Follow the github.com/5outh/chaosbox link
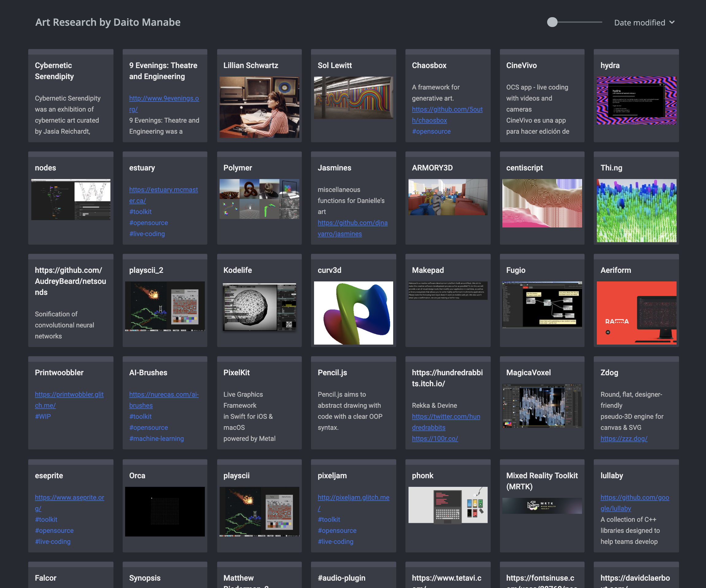The width and height of the screenshot is (706, 588). tap(447, 115)
